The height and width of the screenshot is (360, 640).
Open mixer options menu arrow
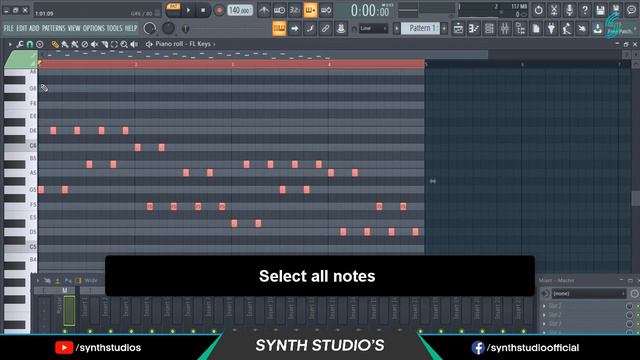click(x=38, y=280)
